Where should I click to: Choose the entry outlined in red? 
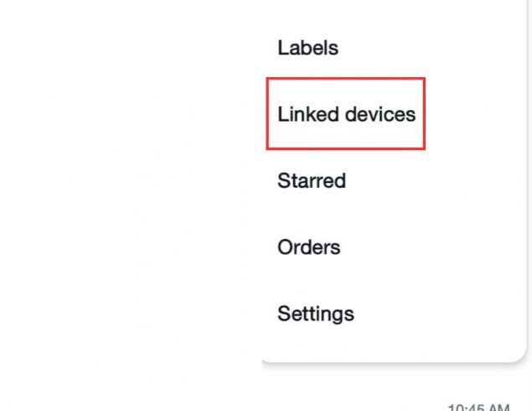coord(346,114)
